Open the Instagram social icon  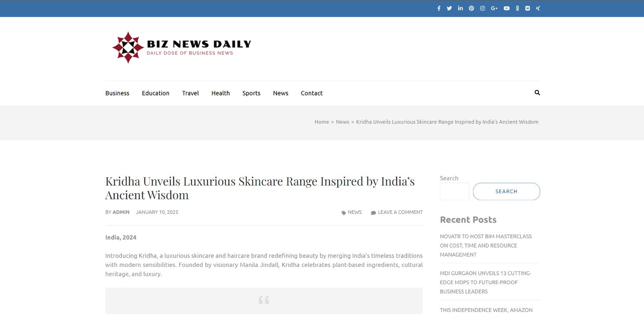(483, 8)
